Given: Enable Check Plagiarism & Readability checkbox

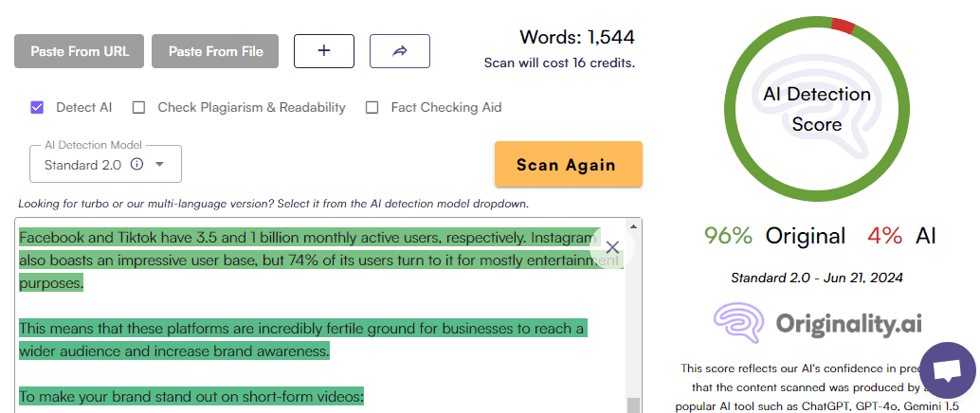Looking at the screenshot, I should (x=138, y=107).
